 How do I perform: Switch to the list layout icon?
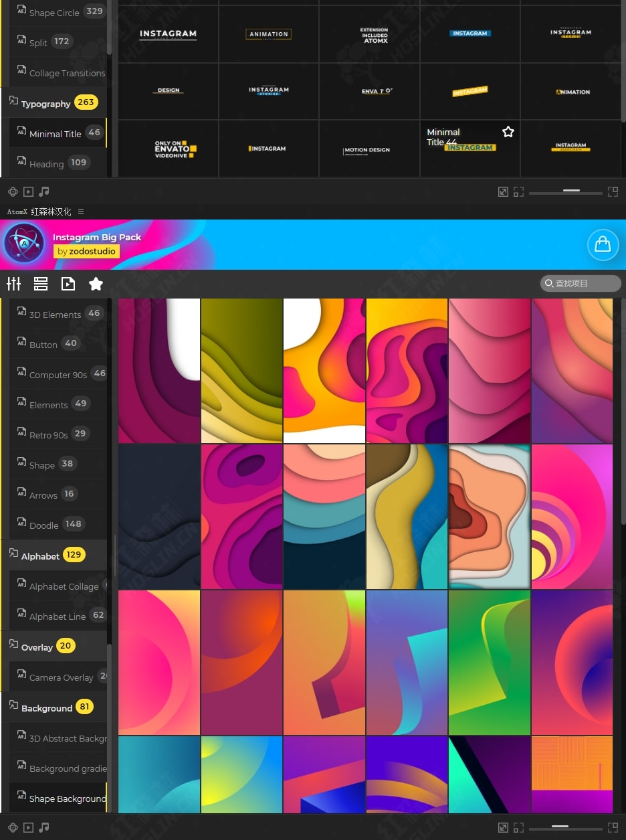tap(41, 284)
